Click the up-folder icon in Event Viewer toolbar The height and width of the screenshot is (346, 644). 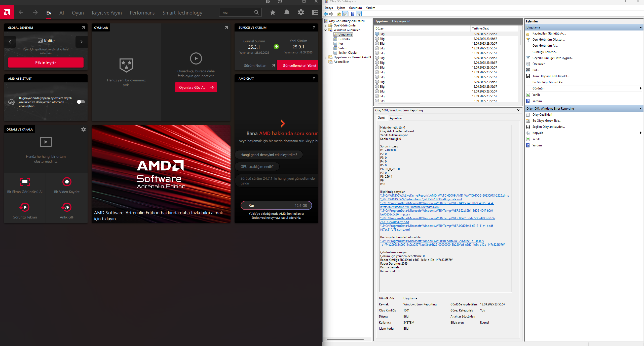coord(339,14)
